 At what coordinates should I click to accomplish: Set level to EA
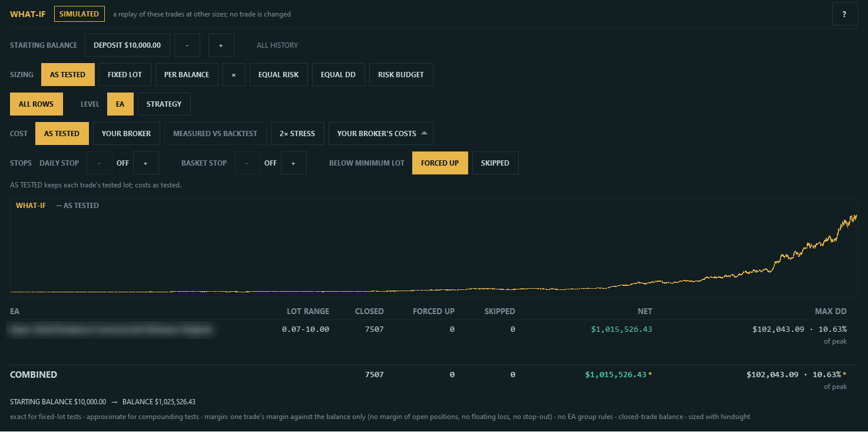tap(120, 104)
